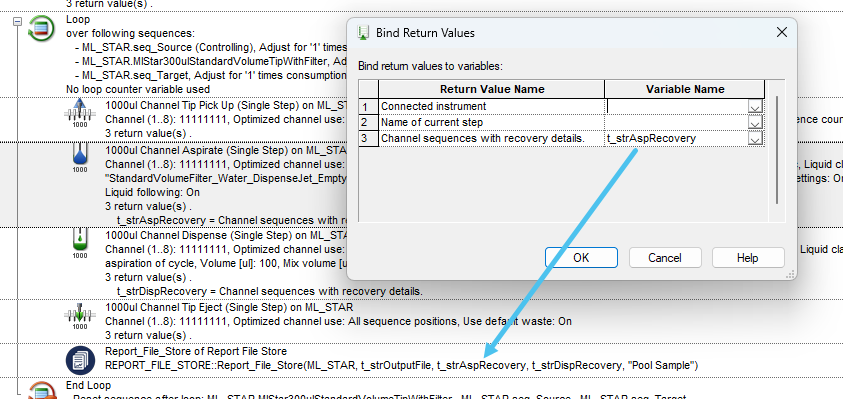Click 'Liquid following: On' line in Aspirate step
Image resolution: width=843 pixels, height=399 pixels.
(153, 192)
